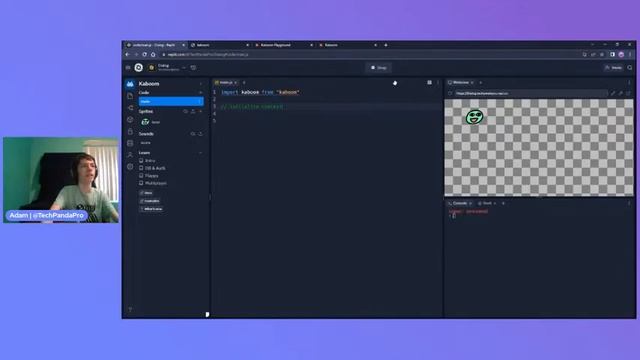Viewport: 640px width, 360px height.
Task: Open the Webview pane more options dots
Action: [629, 82]
